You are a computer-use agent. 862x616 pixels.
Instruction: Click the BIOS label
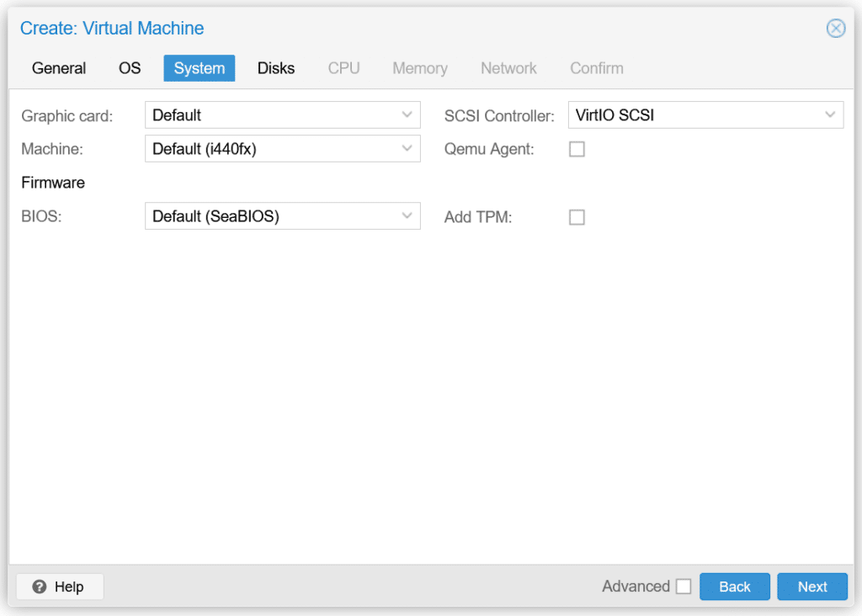(x=41, y=216)
